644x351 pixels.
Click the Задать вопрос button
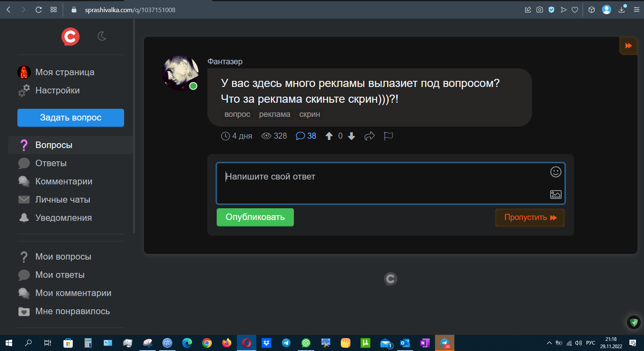tap(71, 118)
